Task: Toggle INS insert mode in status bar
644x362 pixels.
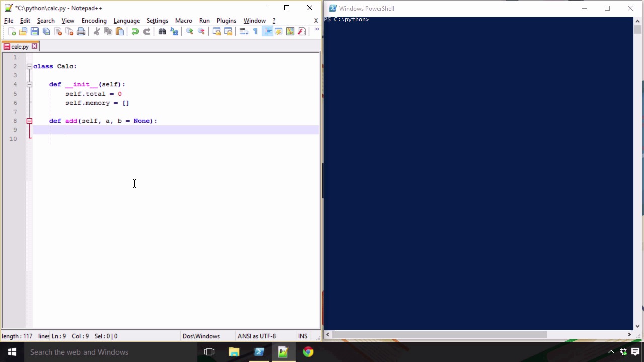Action: (303, 336)
